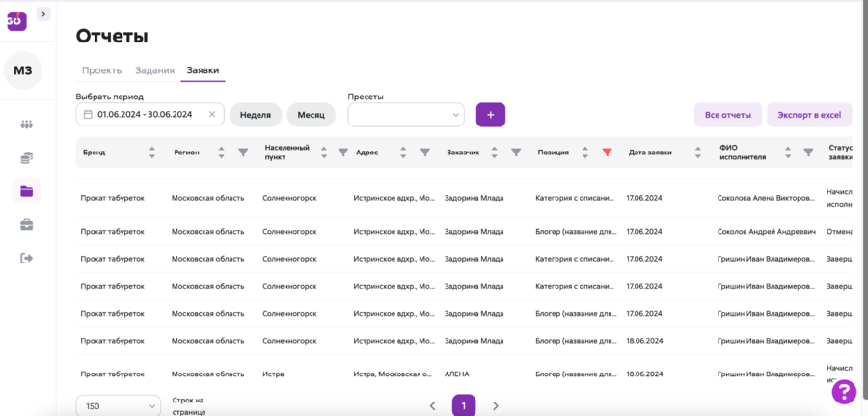The image size is (868, 416).
Task: Expand rows per page dropdown 150
Action: point(118,406)
